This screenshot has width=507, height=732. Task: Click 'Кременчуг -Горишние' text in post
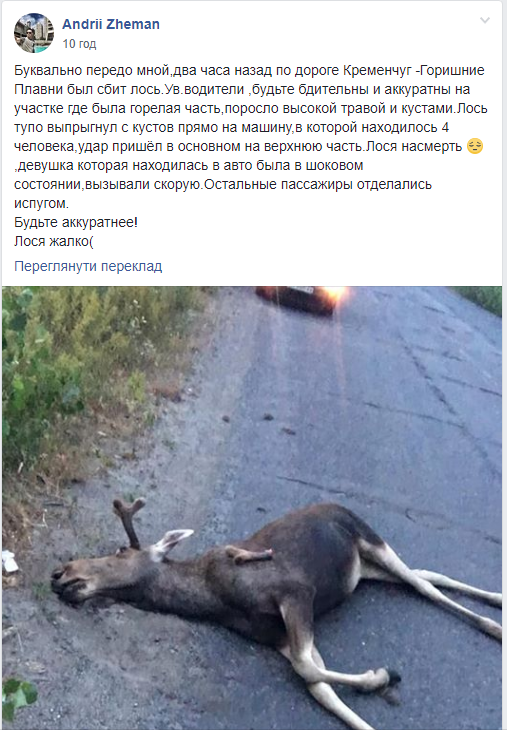[x=414, y=70]
